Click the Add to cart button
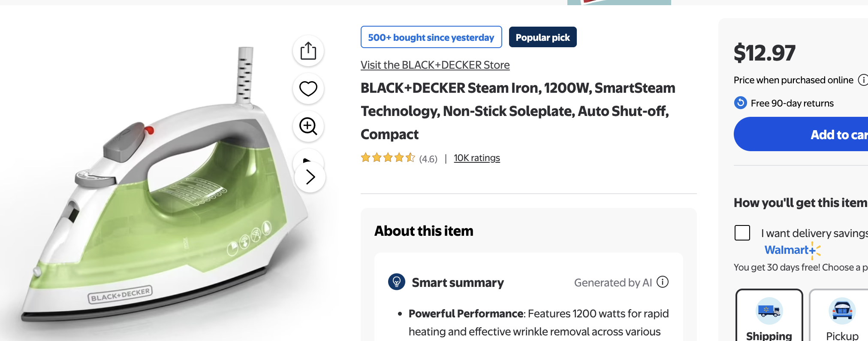Image resolution: width=868 pixels, height=341 pixels. 815,134
